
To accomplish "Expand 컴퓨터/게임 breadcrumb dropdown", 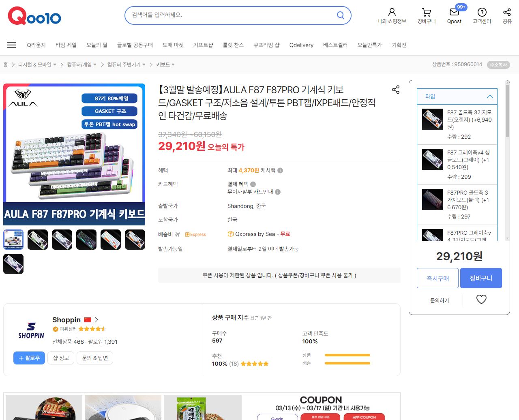I will pos(95,65).
